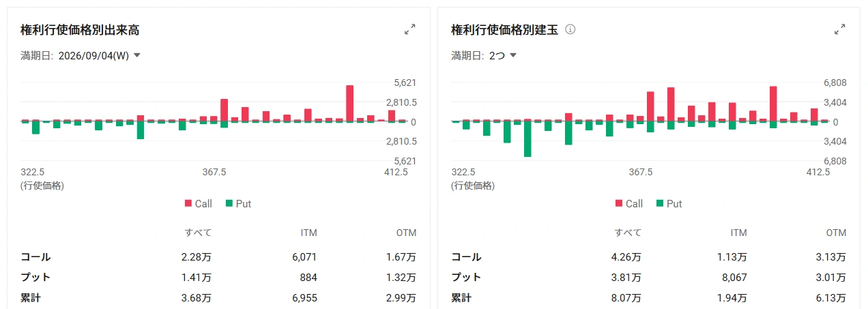Click the コール row label in 出来高 table
Screen dimensions: 868x309
tap(36, 257)
